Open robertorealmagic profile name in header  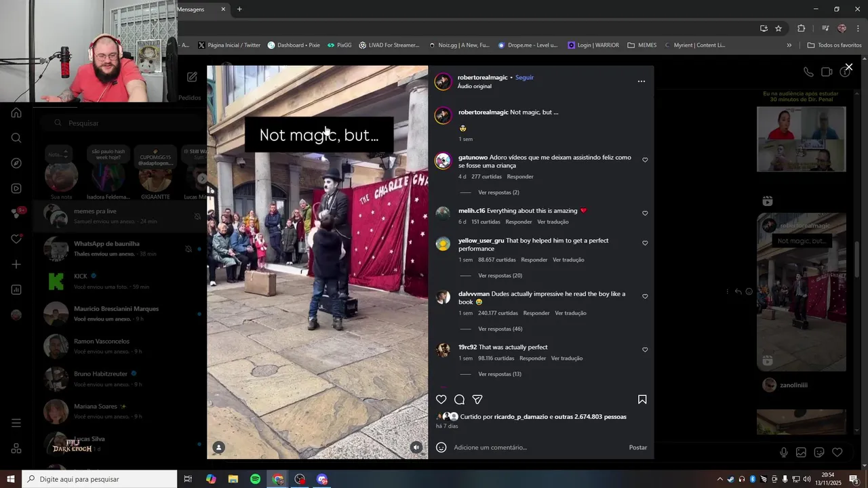tap(482, 77)
